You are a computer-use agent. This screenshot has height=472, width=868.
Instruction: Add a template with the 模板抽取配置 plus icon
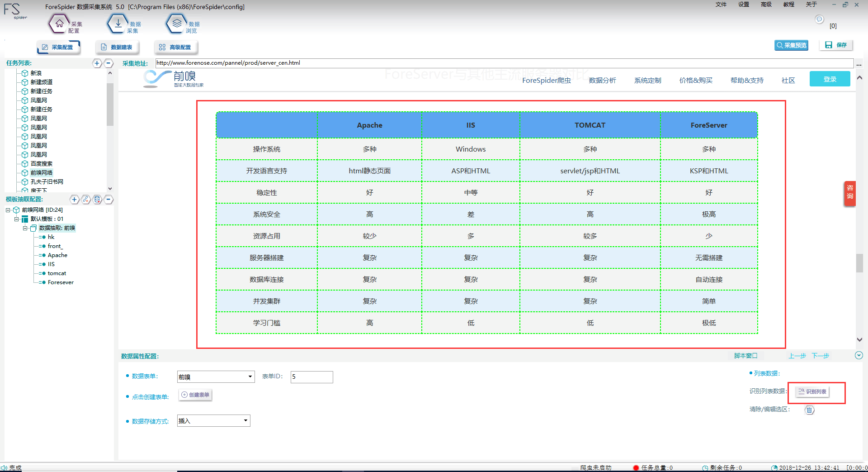(75, 200)
